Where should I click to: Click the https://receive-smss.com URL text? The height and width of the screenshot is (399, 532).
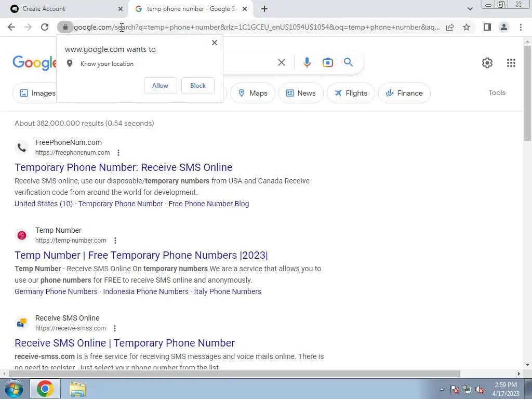click(x=71, y=328)
